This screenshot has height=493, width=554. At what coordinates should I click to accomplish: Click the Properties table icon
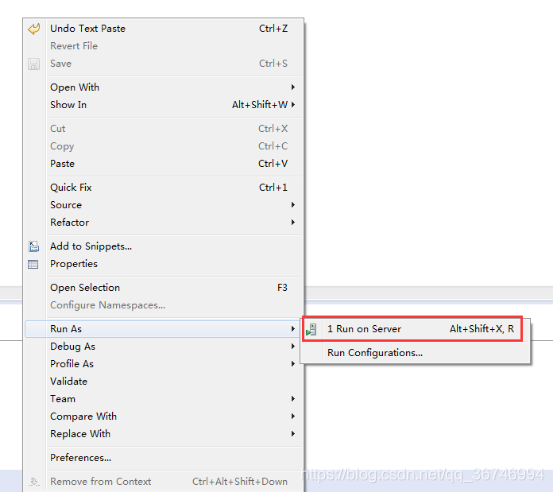pos(33,264)
